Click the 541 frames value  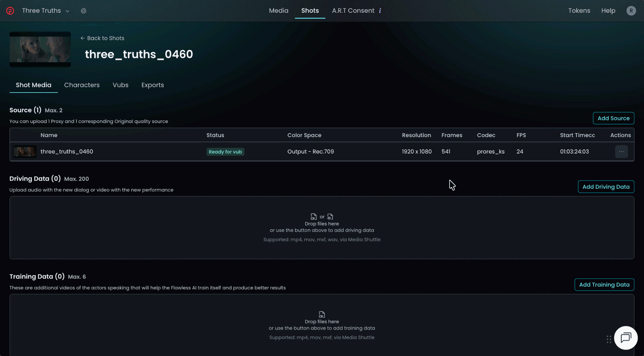click(x=446, y=152)
